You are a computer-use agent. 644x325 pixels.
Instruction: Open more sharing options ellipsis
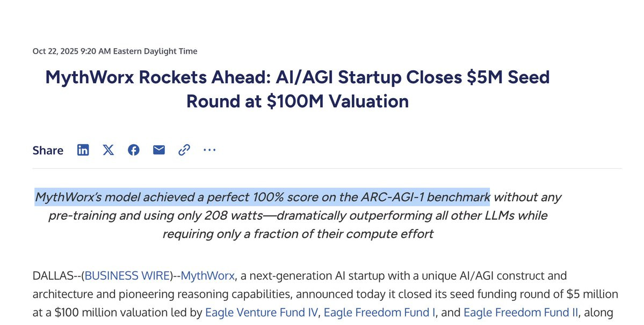(209, 150)
